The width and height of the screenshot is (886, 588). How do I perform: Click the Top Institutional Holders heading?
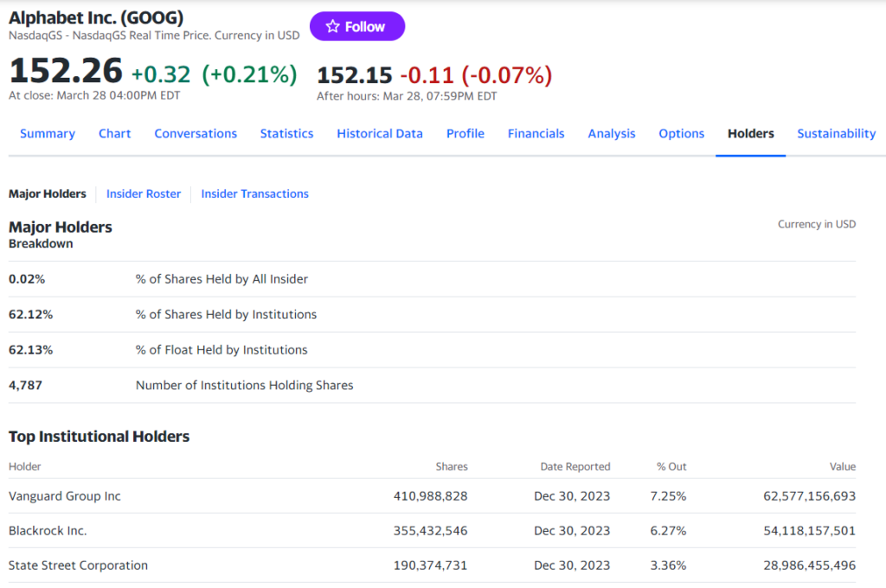coord(99,437)
